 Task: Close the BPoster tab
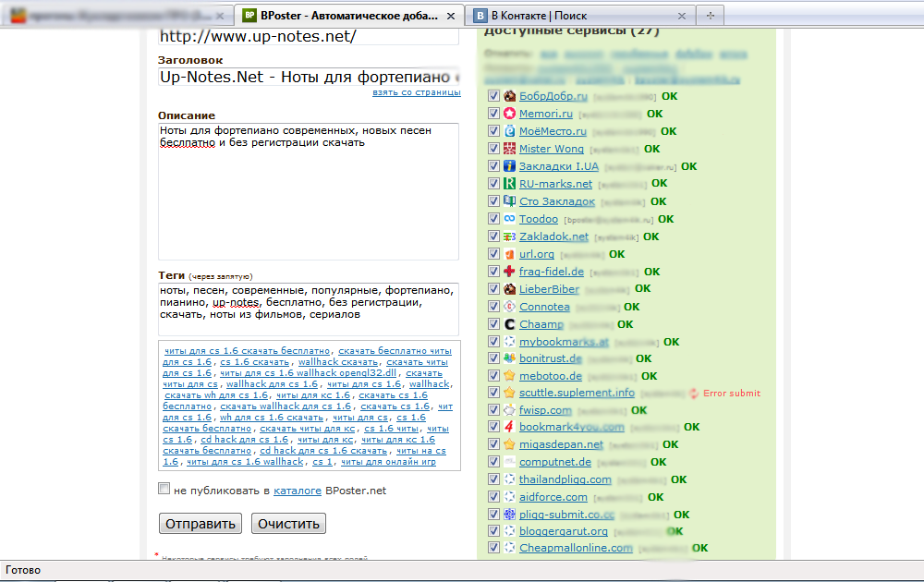click(451, 16)
